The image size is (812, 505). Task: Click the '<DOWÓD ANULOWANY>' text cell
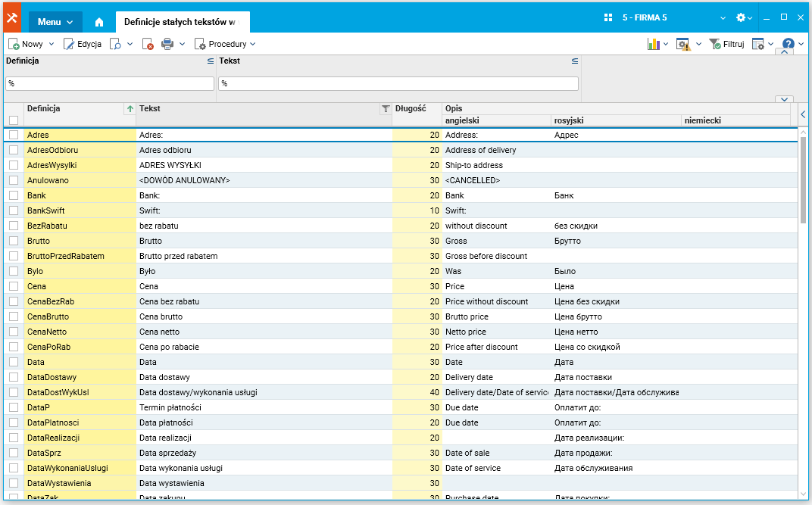tap(264, 181)
